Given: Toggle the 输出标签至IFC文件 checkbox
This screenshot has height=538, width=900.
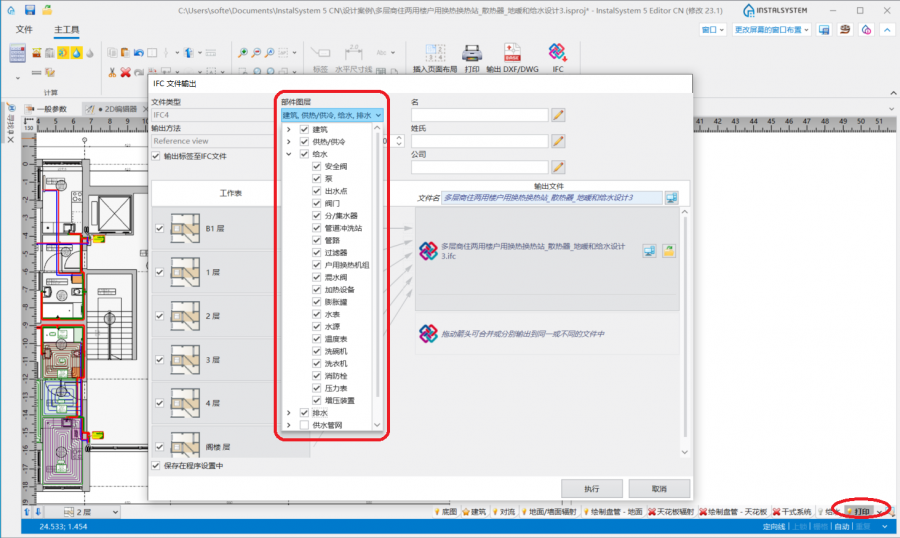Looking at the screenshot, I should point(156,156).
